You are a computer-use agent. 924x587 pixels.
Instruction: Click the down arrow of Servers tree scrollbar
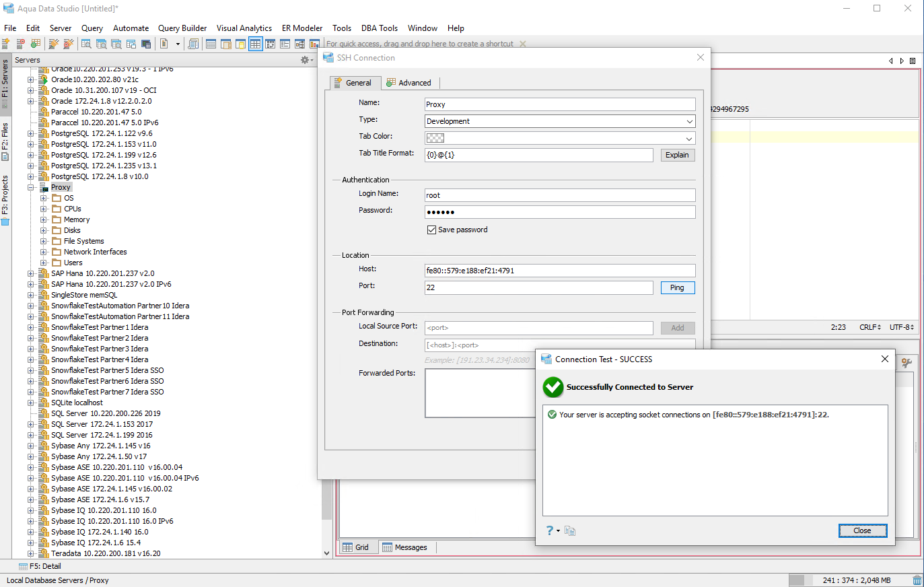tap(327, 553)
